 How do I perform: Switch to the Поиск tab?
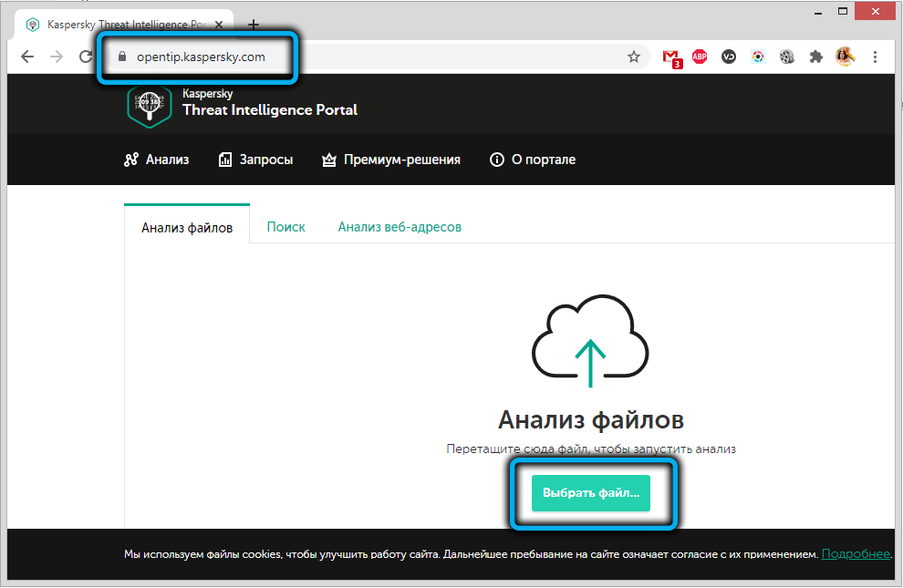tap(285, 227)
